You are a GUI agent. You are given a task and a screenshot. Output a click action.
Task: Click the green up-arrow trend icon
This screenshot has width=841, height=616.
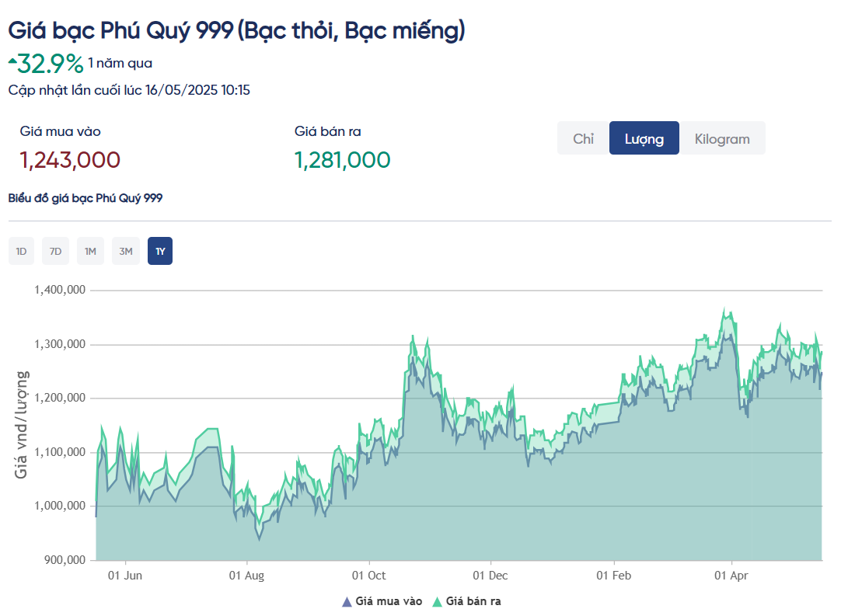tap(12, 59)
